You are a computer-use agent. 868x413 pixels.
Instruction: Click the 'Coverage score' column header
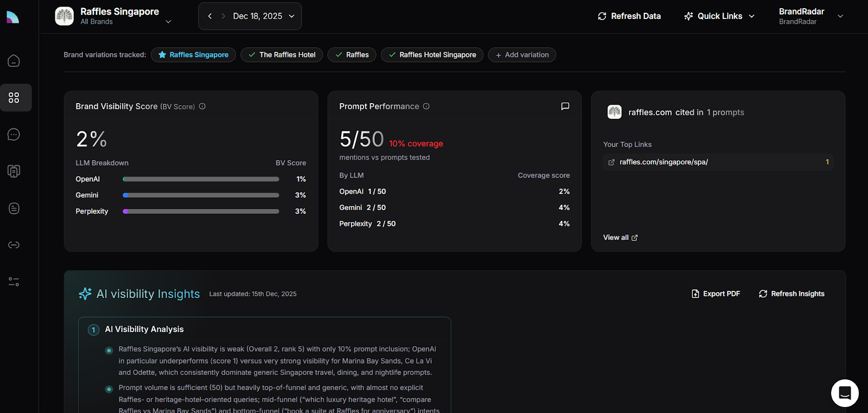tap(544, 175)
